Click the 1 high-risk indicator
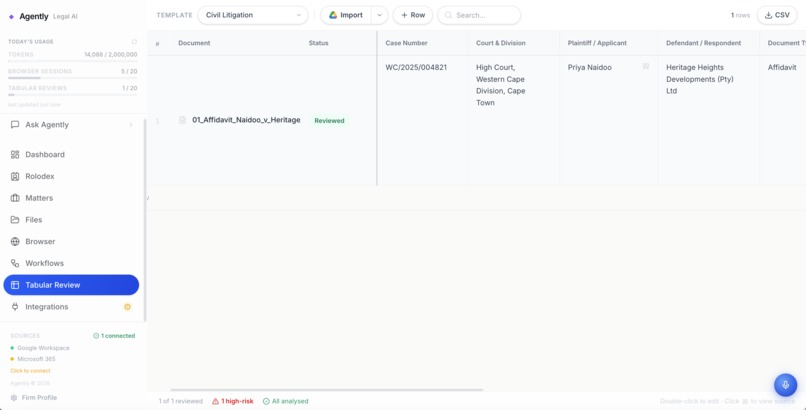This screenshot has width=806, height=410. [x=233, y=401]
